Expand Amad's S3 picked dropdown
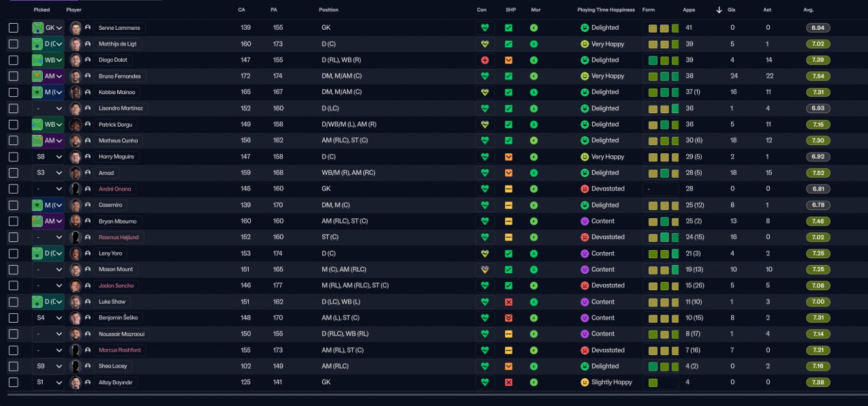868x406 pixels. [47, 173]
